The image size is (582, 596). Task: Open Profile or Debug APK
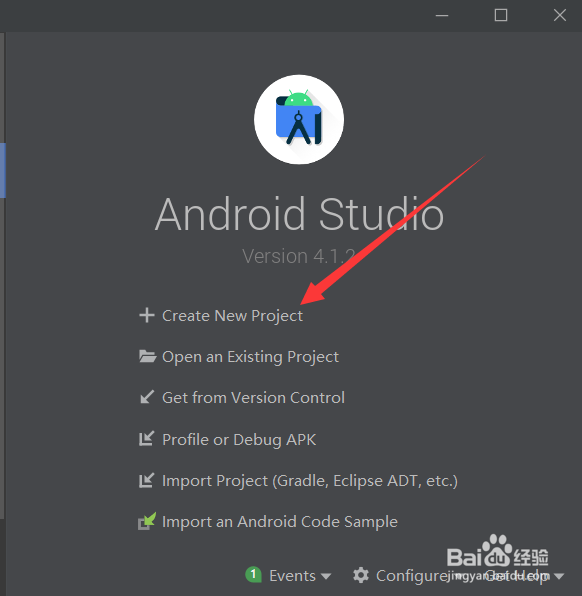coord(239,440)
